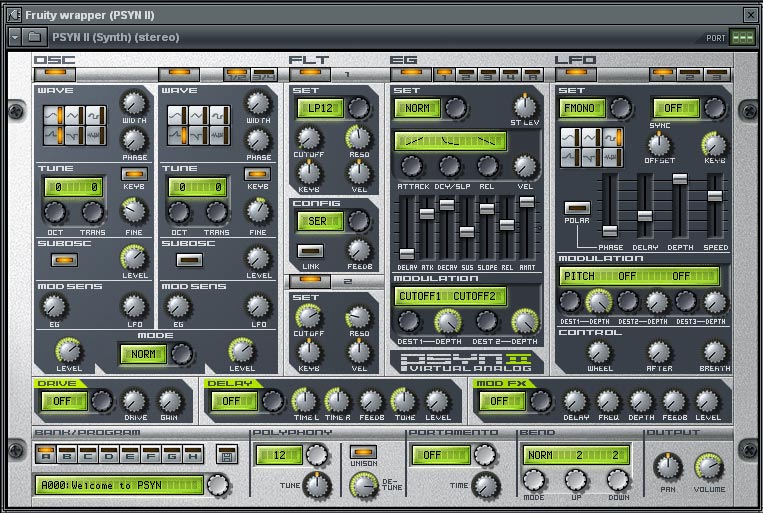
Task: Open the SER filter config selector
Action: (320, 221)
